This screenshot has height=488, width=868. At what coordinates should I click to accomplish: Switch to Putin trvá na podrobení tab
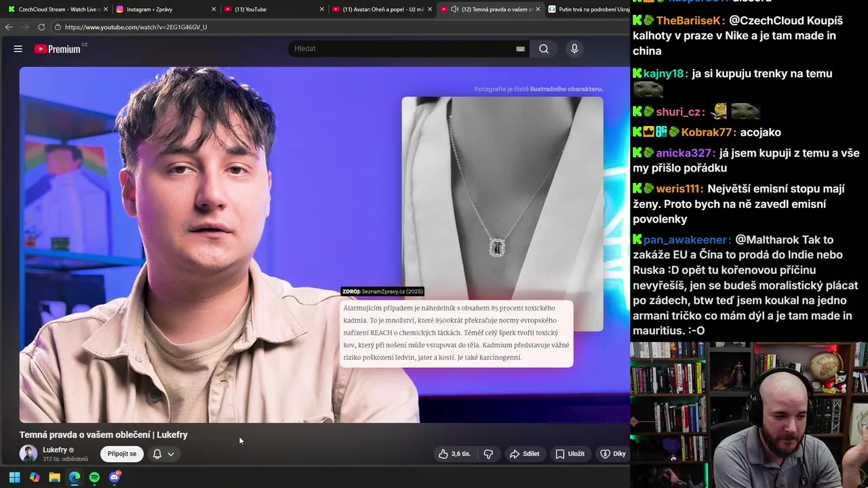tap(587, 9)
